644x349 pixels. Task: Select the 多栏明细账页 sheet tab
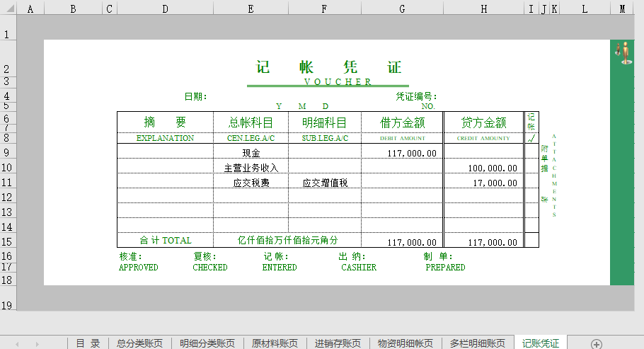(x=478, y=343)
